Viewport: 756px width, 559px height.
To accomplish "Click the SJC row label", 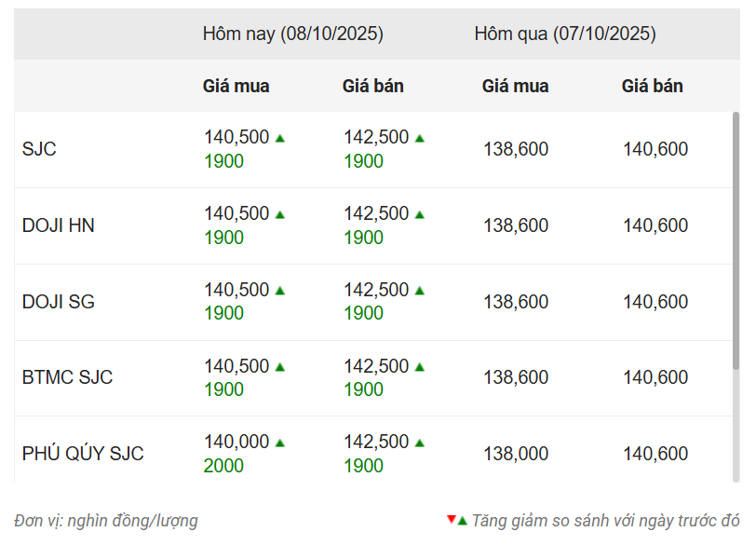I will click(x=39, y=149).
